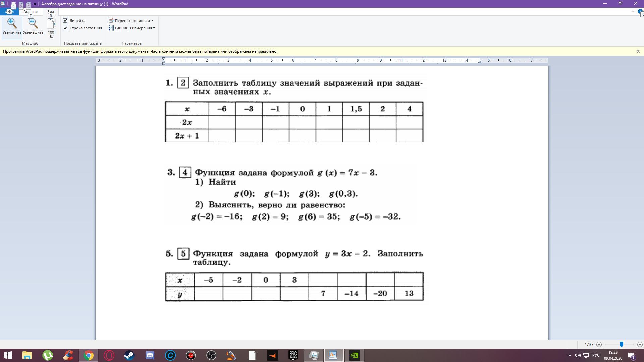This screenshot has width=644, height=362.
Task: Launch CCleaner from the taskbar
Action: tap(68, 355)
